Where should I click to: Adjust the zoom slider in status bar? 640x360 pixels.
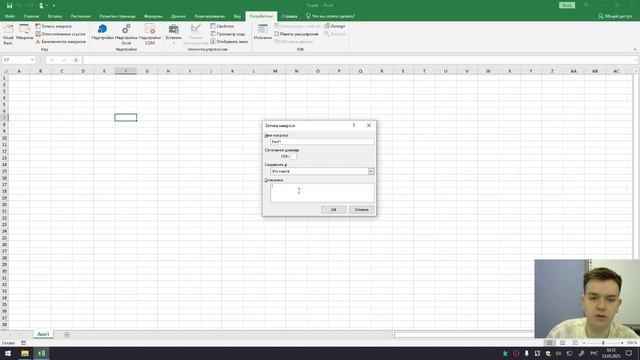click(x=603, y=343)
